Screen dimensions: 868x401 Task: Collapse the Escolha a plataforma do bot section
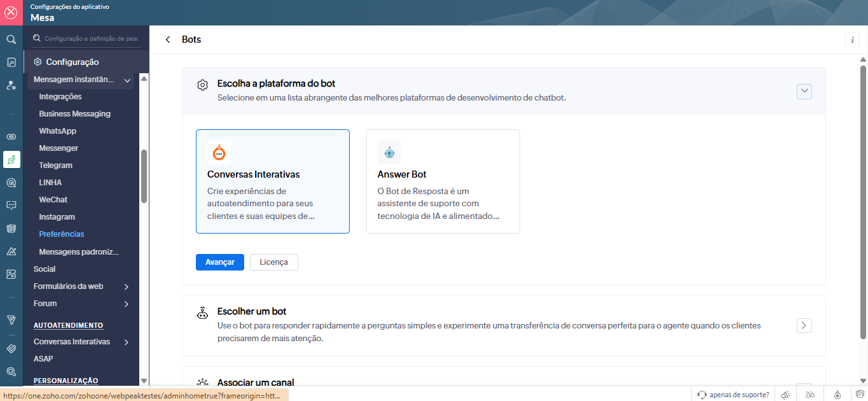804,92
